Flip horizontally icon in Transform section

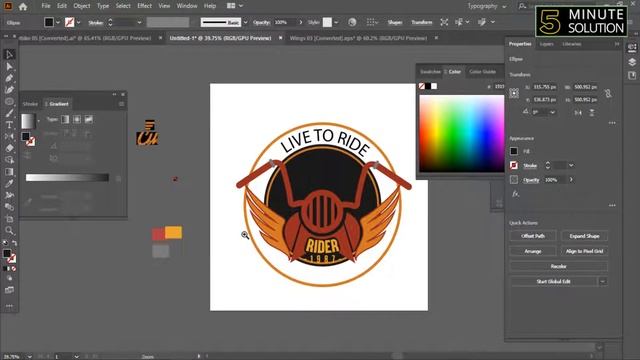[x=578, y=112]
